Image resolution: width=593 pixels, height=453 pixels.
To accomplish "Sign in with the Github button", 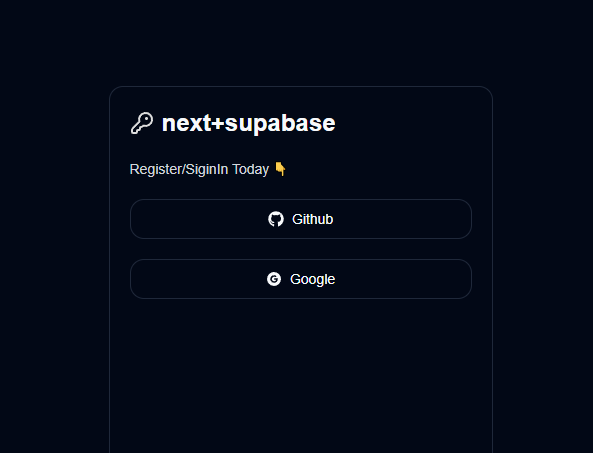I will point(301,219).
